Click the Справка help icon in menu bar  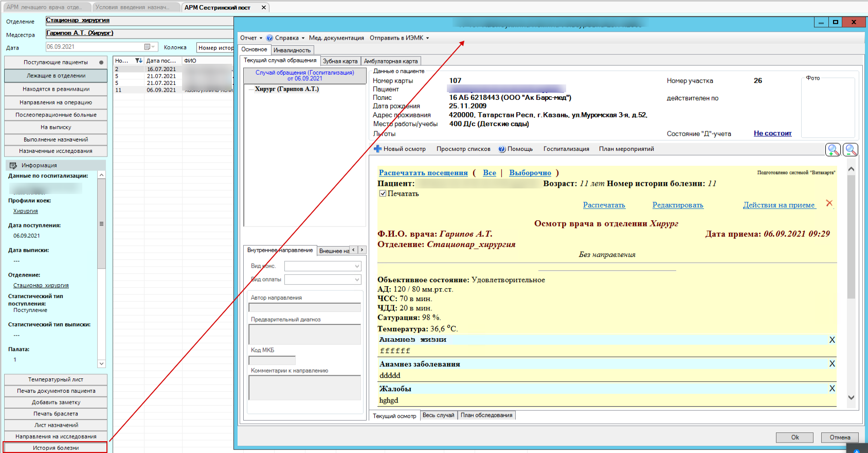(269, 38)
